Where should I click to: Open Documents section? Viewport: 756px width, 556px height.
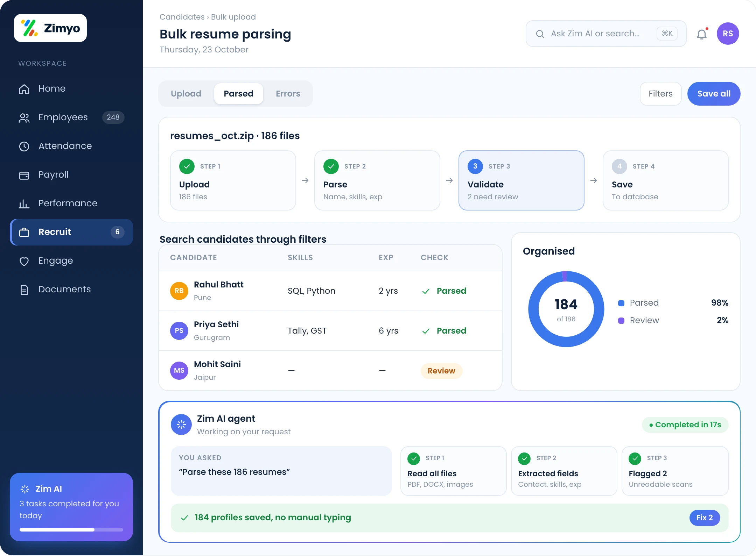71,289
